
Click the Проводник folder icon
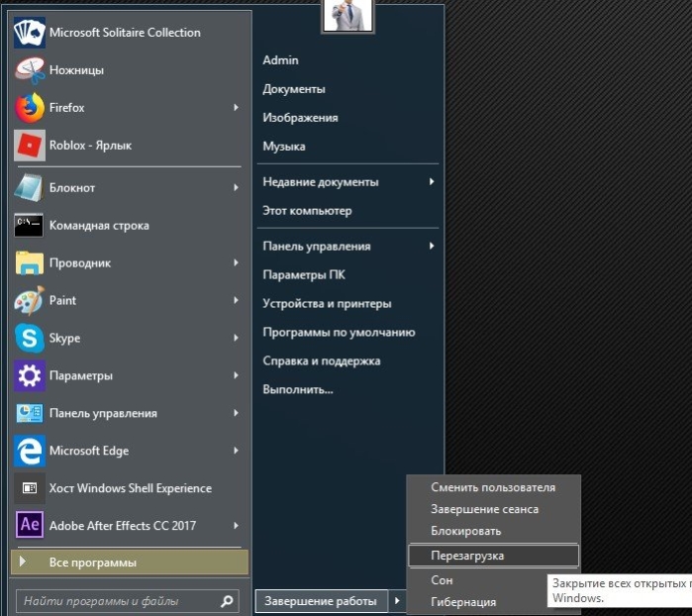(x=29, y=262)
